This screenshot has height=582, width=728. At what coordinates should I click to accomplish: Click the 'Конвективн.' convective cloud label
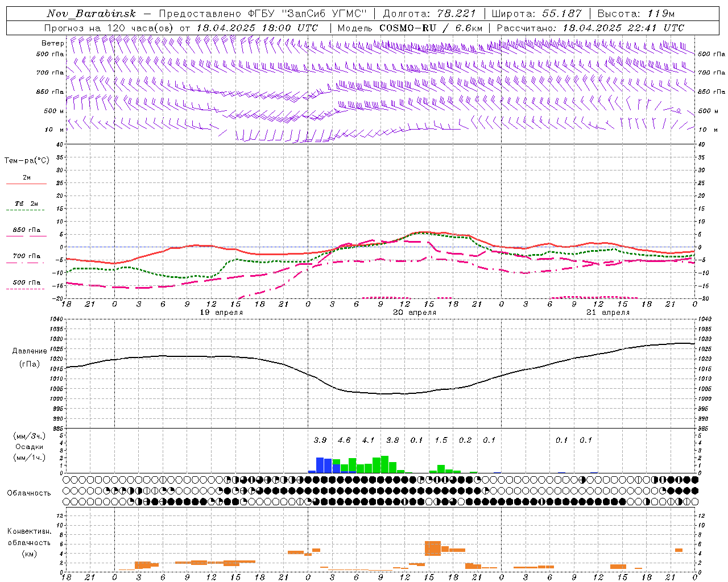tap(29, 531)
